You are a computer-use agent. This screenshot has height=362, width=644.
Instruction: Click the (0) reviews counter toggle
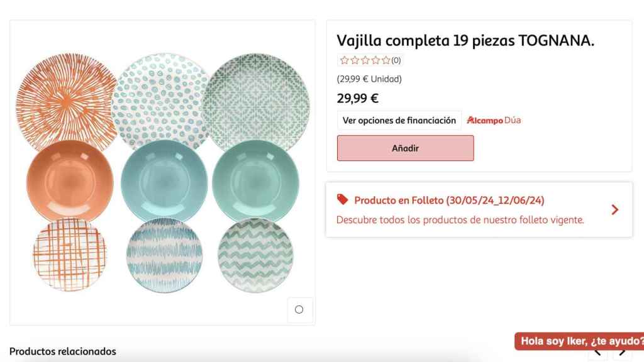pos(397,60)
